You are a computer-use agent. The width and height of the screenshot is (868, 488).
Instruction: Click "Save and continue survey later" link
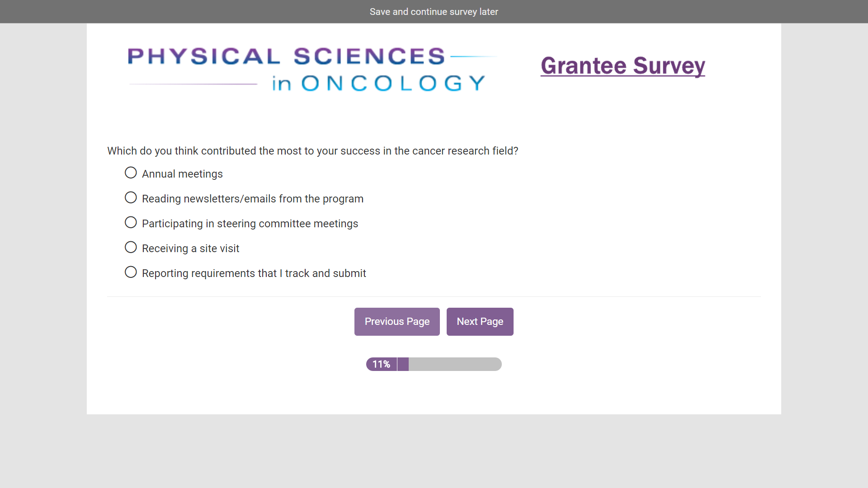[x=434, y=12]
